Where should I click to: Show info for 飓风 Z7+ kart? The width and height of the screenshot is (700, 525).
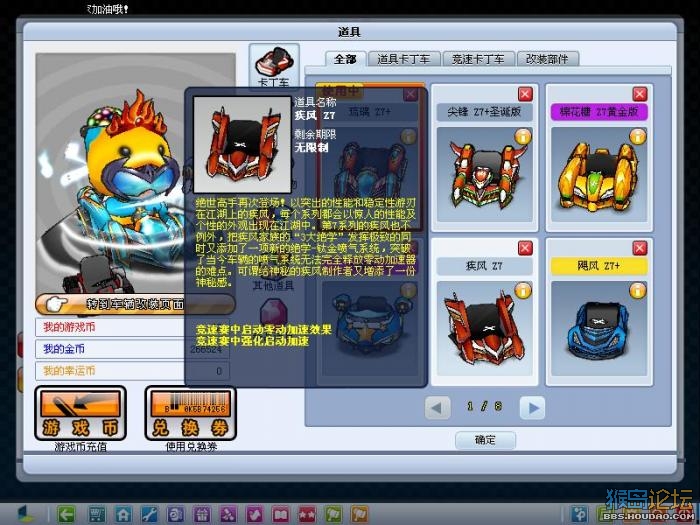point(638,291)
